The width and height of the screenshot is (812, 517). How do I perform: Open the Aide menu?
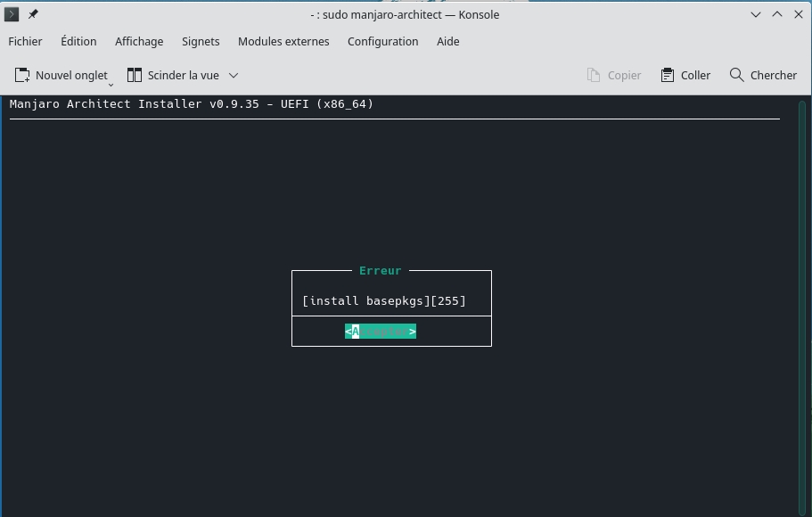click(448, 41)
